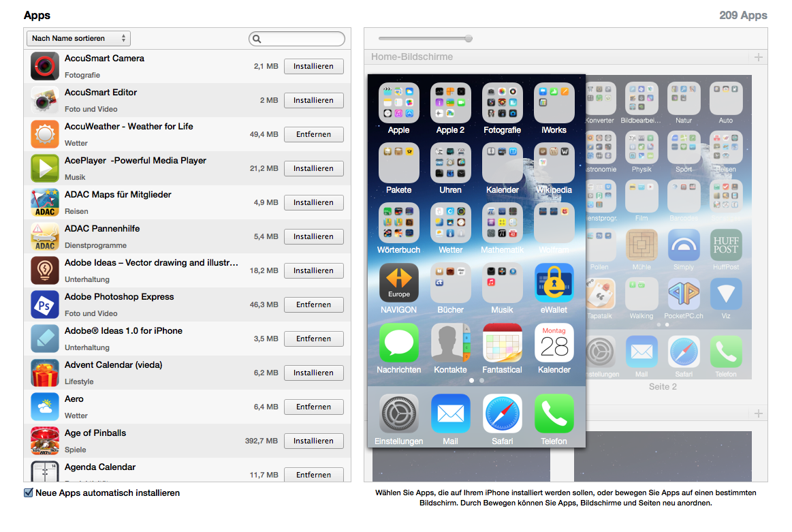The width and height of the screenshot is (792, 532).
Task: Open Safari from the dock
Action: tap(502, 413)
